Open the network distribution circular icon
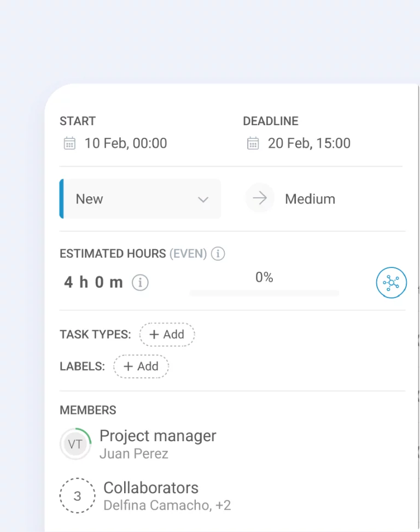This screenshot has height=532, width=420. click(391, 283)
